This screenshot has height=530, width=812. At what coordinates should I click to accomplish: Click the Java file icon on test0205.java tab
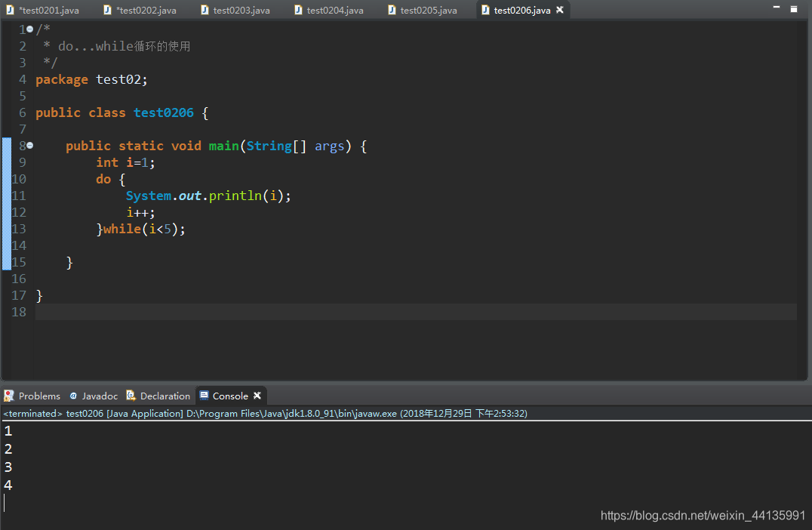pyautogui.click(x=392, y=10)
